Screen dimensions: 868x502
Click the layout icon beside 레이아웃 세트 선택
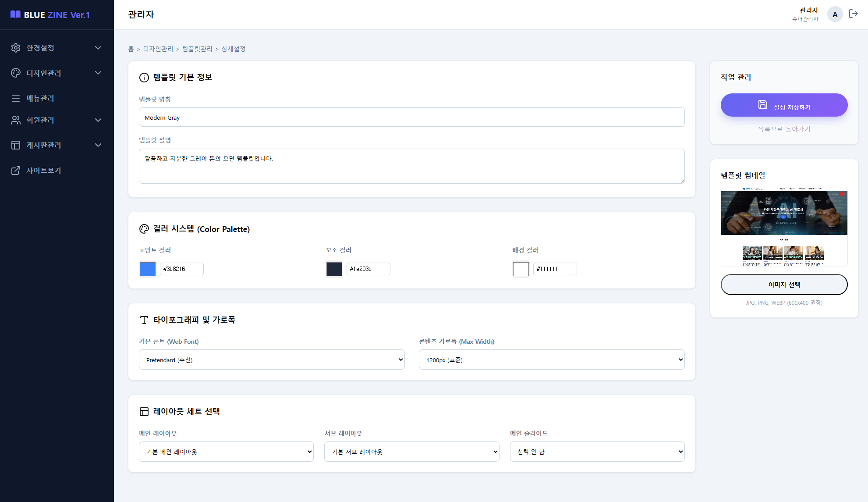point(144,412)
